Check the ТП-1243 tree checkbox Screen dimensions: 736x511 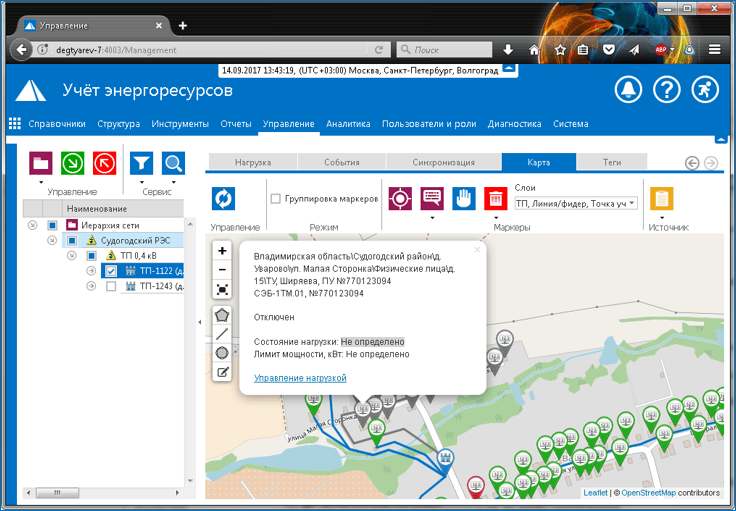tap(111, 287)
